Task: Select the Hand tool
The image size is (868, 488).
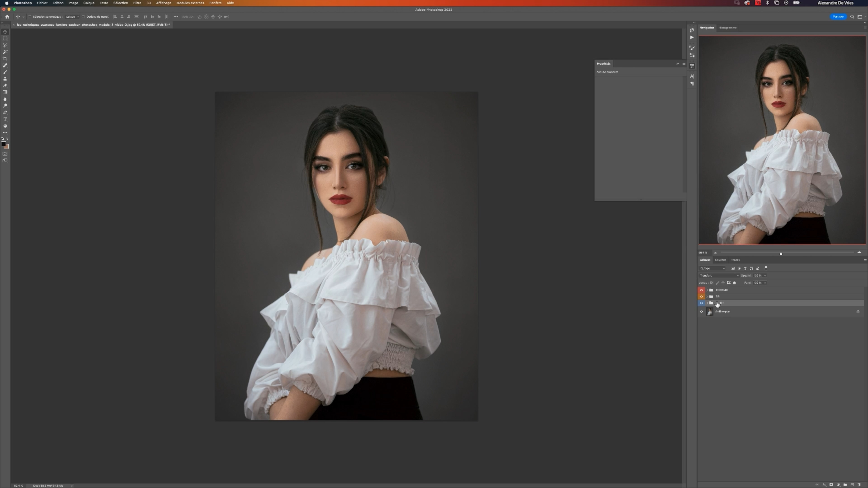Action: (x=5, y=126)
